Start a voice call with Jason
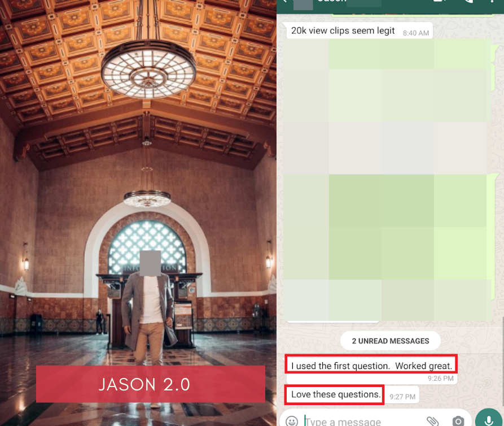504x426 pixels. tap(468, 2)
